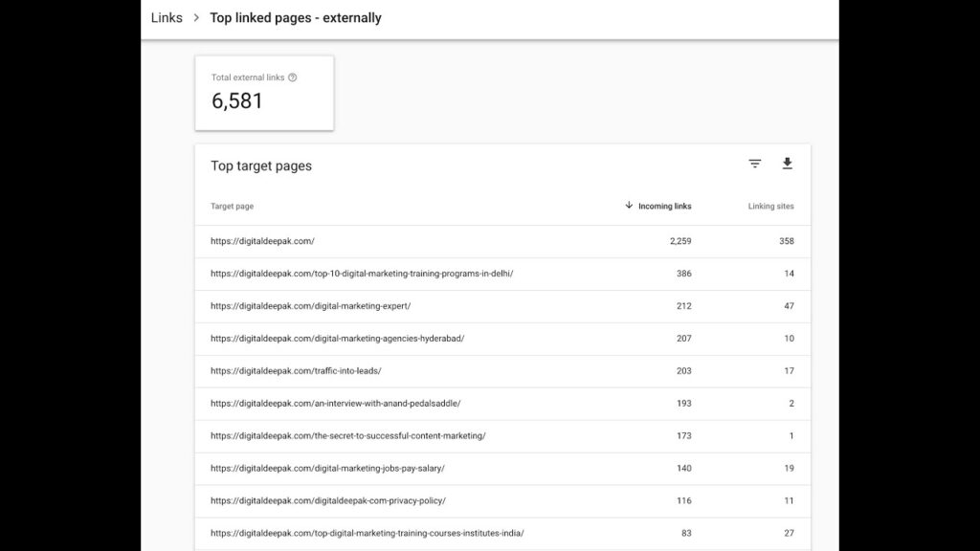
Task: Open the filter rows icon
Action: tap(755, 164)
